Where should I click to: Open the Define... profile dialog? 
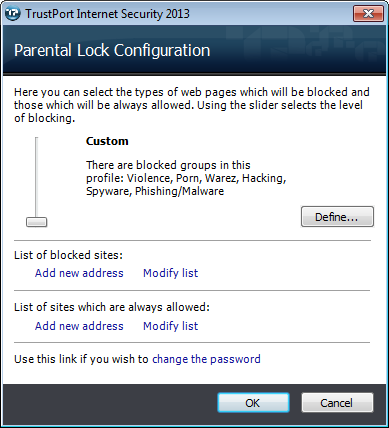pyautogui.click(x=337, y=217)
